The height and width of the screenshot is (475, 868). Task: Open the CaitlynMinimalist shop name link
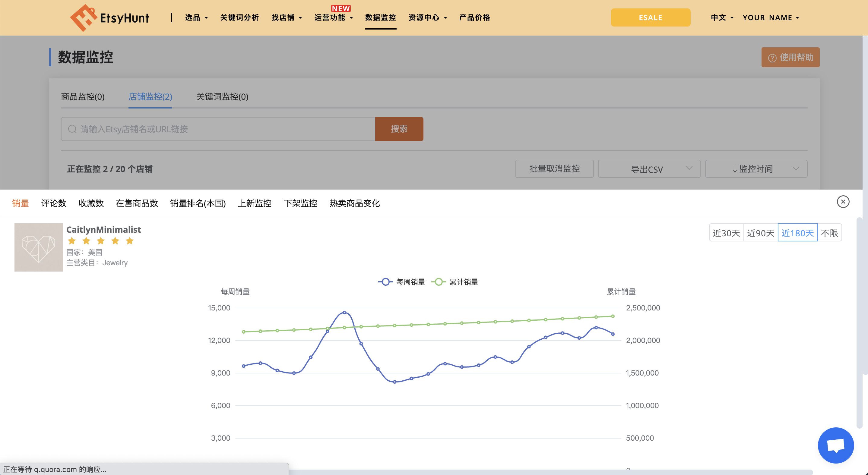103,230
